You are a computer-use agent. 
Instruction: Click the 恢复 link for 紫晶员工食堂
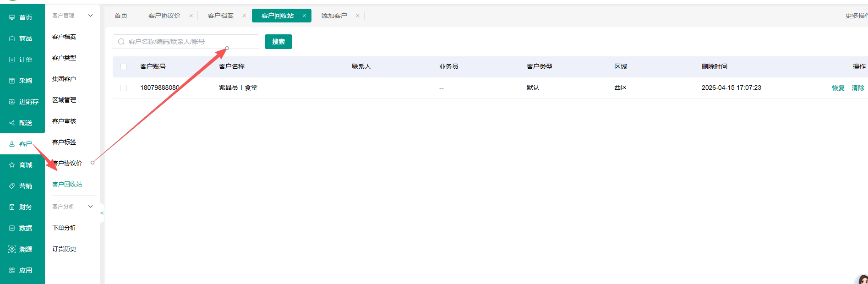click(x=838, y=88)
